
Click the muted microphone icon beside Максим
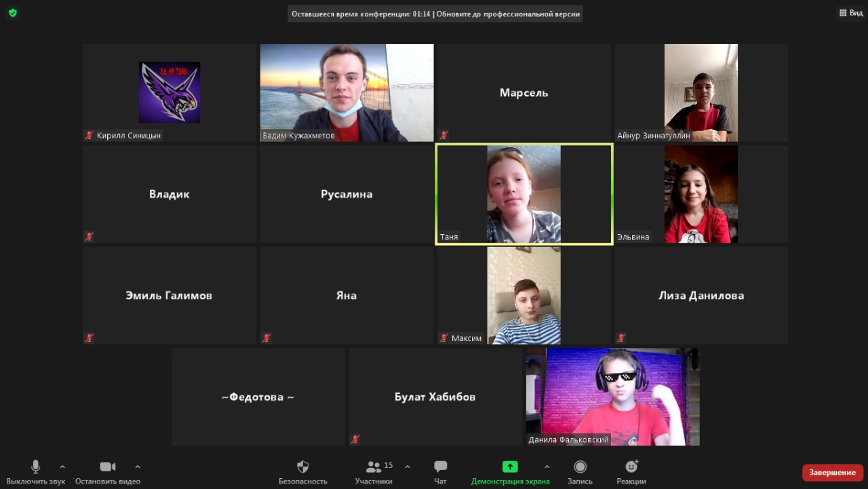tap(443, 338)
